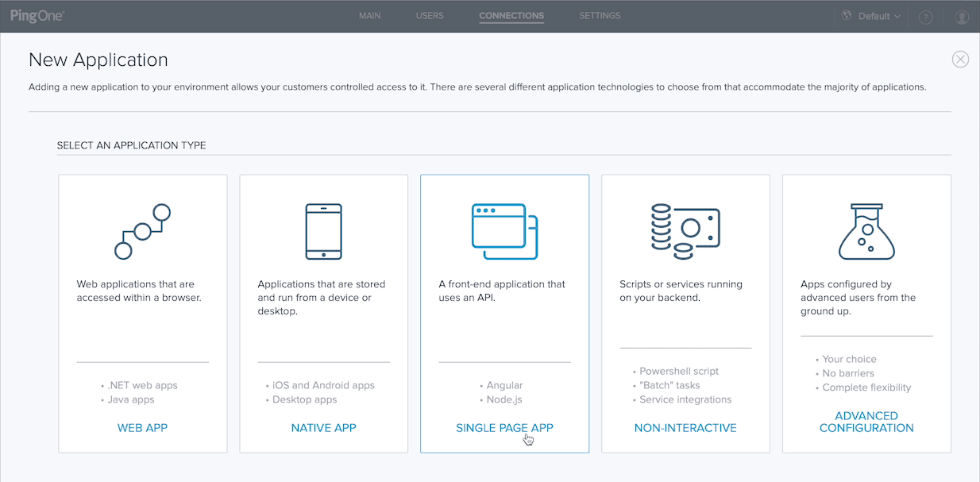This screenshot has width=980, height=482.
Task: Click the globe environment icon
Action: 847,16
